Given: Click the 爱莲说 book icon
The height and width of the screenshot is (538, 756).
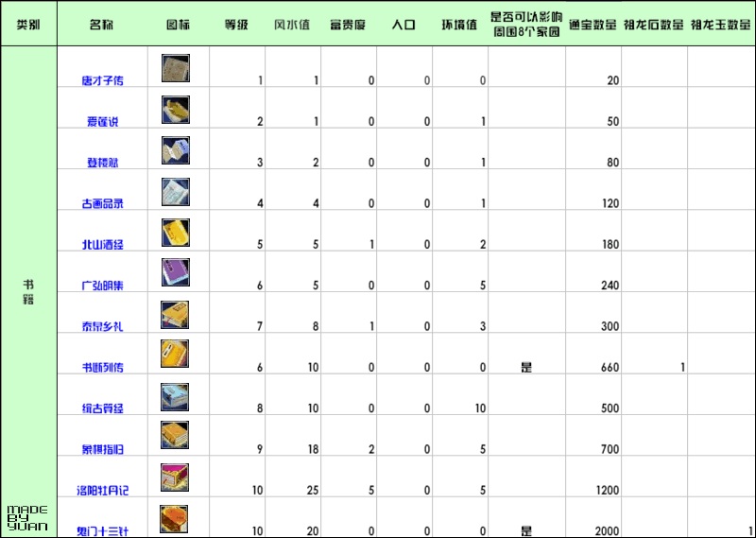Looking at the screenshot, I should (x=176, y=110).
